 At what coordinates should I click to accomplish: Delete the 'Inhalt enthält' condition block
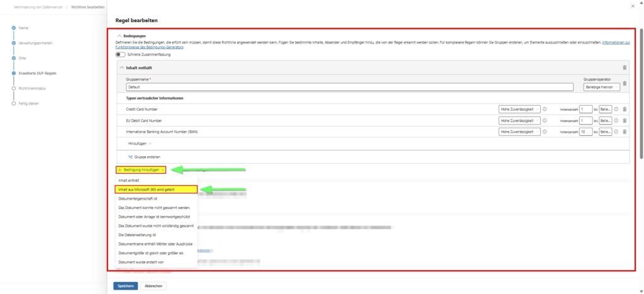(x=625, y=67)
